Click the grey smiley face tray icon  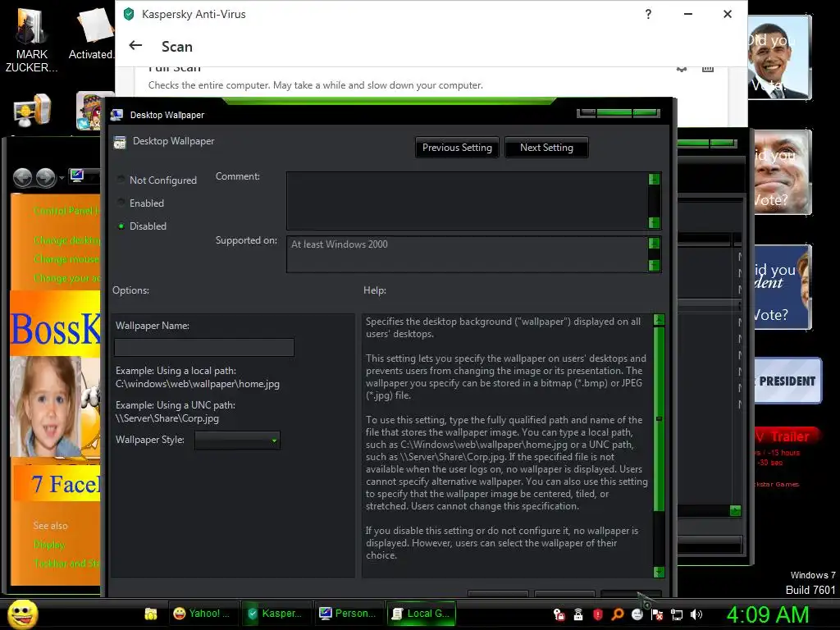pyautogui.click(x=637, y=614)
